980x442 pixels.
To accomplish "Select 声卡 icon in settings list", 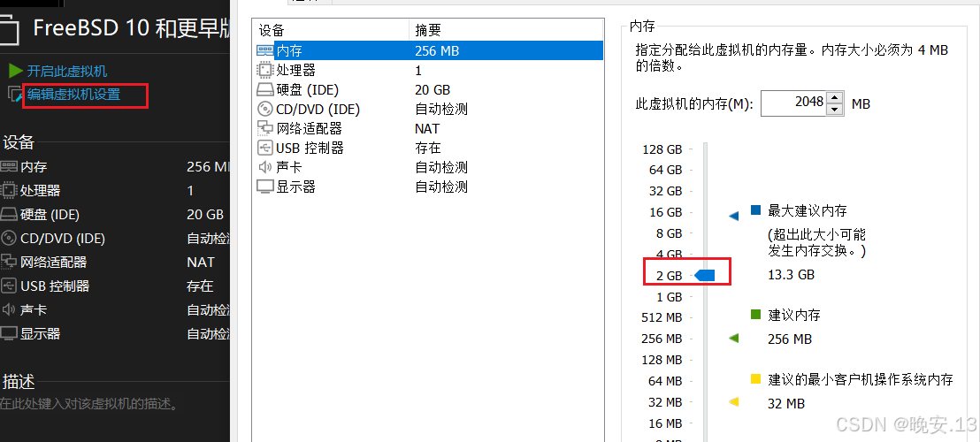I will pyautogui.click(x=265, y=167).
